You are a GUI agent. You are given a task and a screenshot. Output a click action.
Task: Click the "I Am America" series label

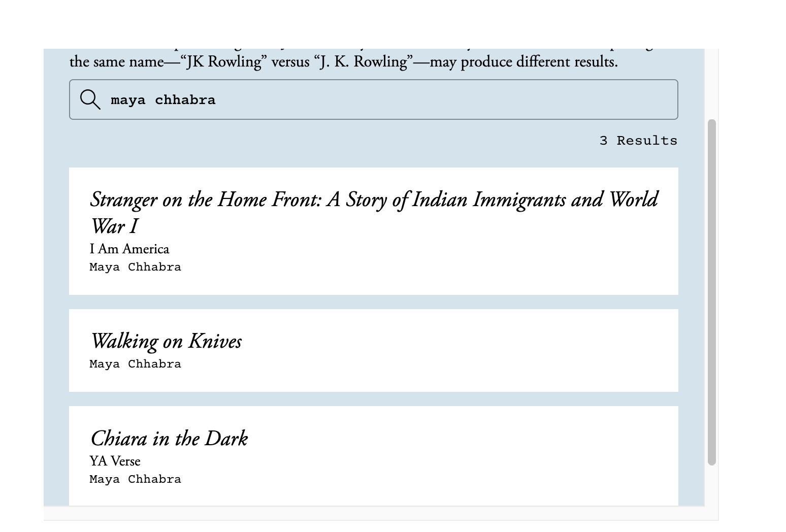pos(129,249)
